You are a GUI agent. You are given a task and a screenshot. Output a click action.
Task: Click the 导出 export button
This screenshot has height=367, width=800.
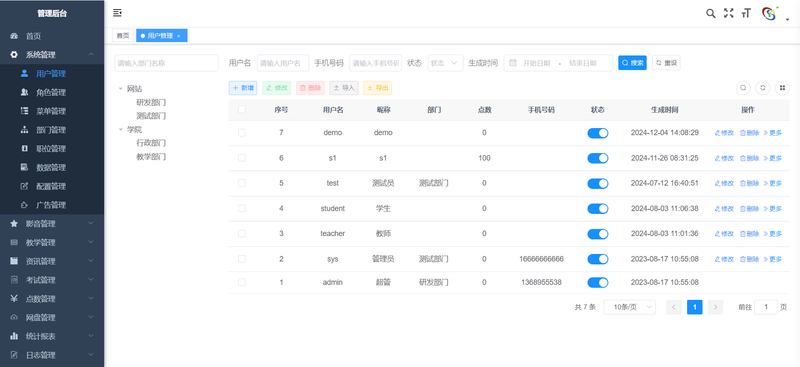(x=378, y=88)
